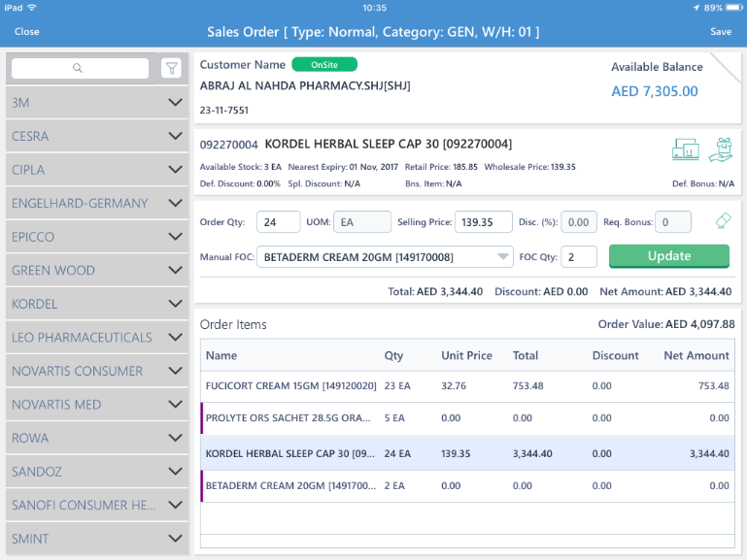
Task: Tap the OnSite status badge
Action: tap(324, 65)
